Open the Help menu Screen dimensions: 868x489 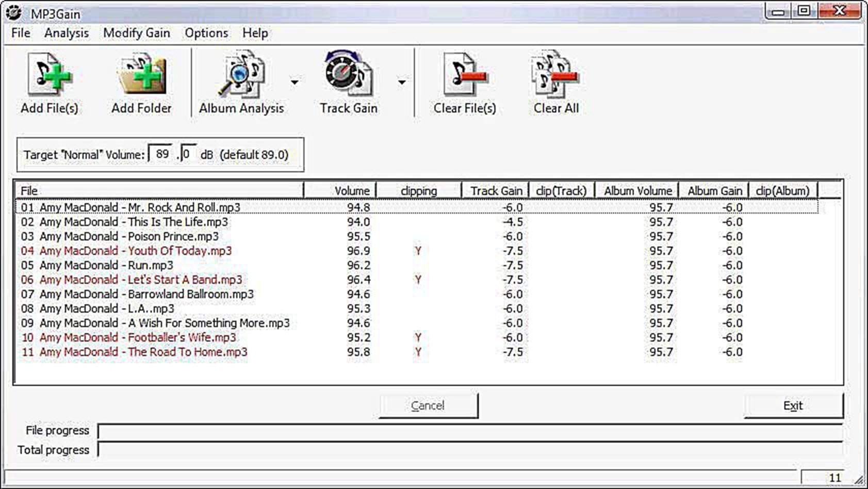coord(255,33)
